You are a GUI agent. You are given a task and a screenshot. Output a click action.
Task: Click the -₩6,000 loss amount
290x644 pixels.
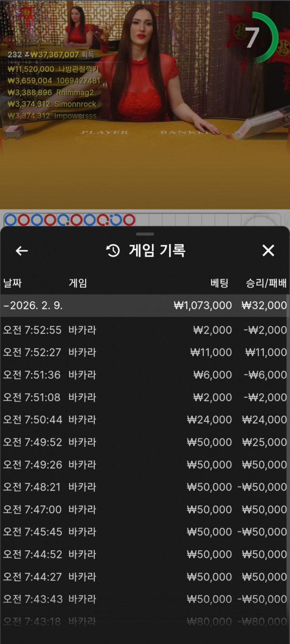pos(264,375)
